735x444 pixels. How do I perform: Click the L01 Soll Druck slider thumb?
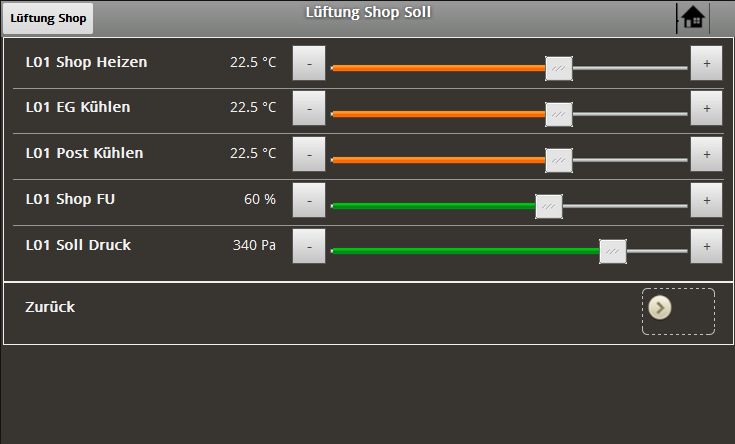coord(613,252)
